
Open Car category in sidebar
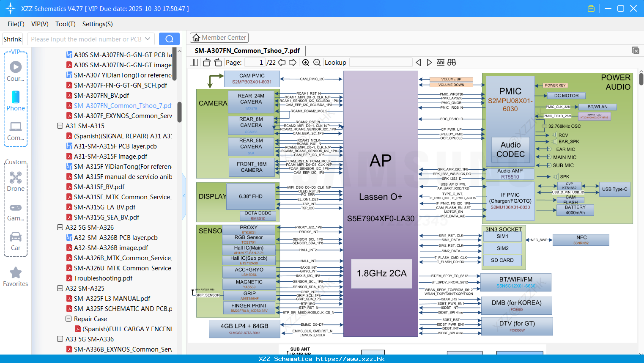coord(16,241)
